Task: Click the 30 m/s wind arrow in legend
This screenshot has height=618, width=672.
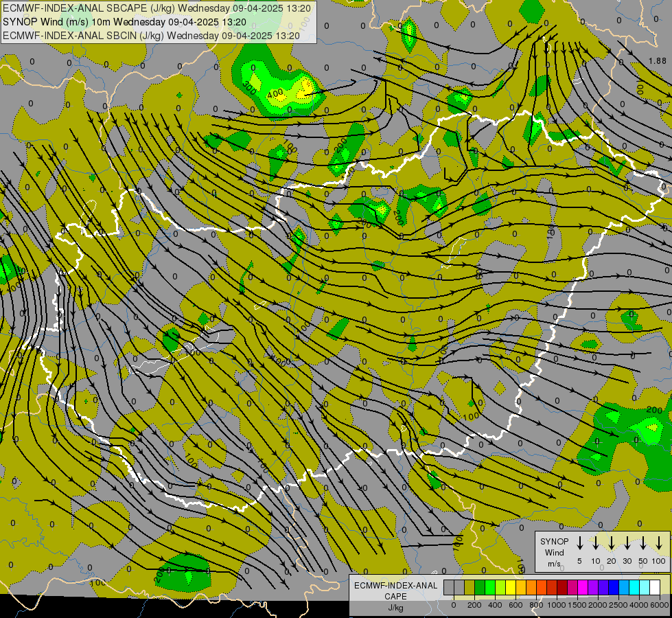Action: point(627,543)
